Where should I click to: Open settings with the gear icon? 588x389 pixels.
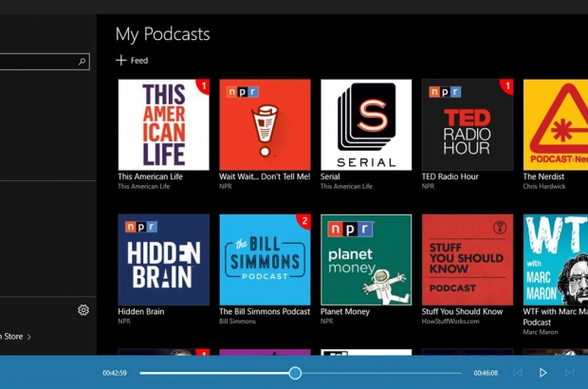click(83, 310)
